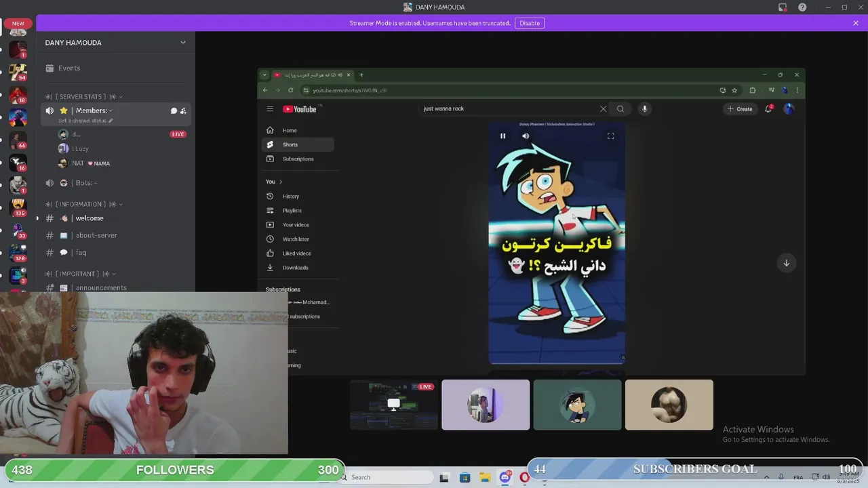The width and height of the screenshot is (868, 488).
Task: Open Playlists in YouTube sidebar
Action: [x=297, y=210]
